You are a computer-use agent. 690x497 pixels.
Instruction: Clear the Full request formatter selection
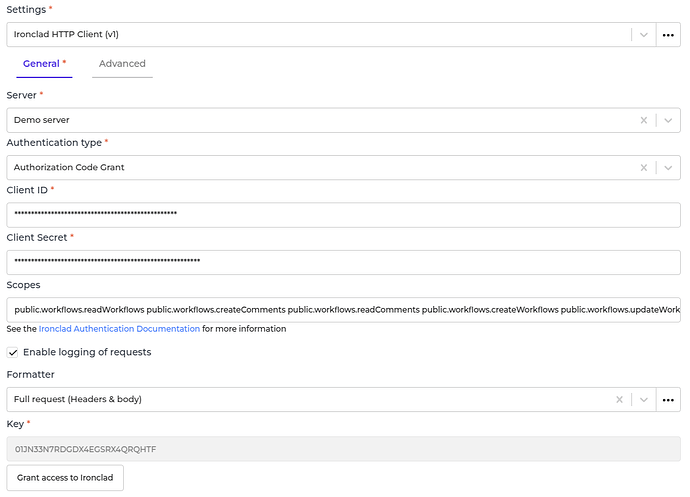coord(620,400)
